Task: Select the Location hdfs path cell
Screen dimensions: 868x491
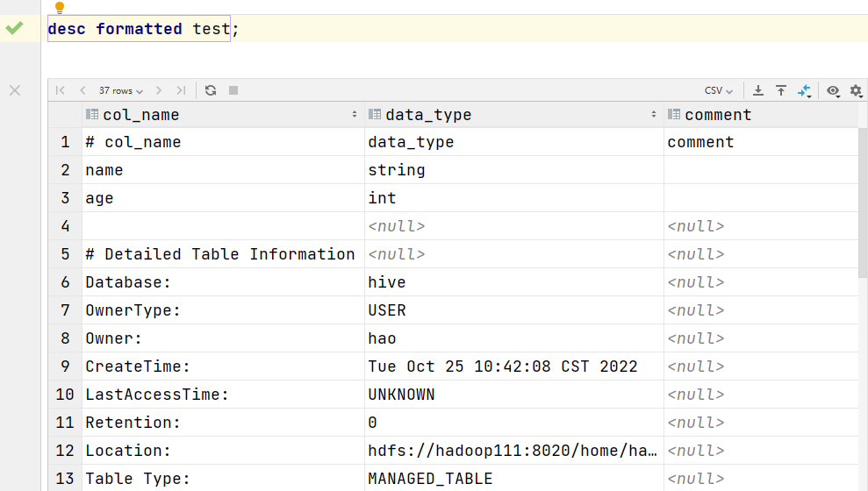Action: tap(513, 451)
